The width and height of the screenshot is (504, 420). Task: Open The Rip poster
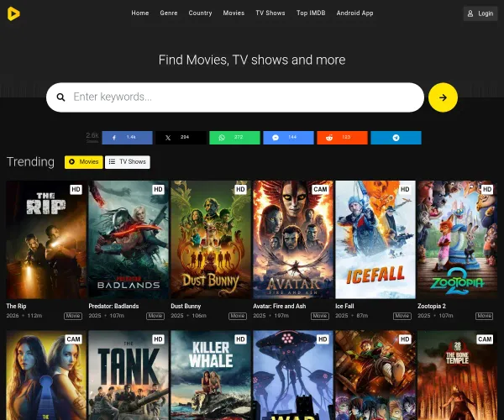point(46,239)
